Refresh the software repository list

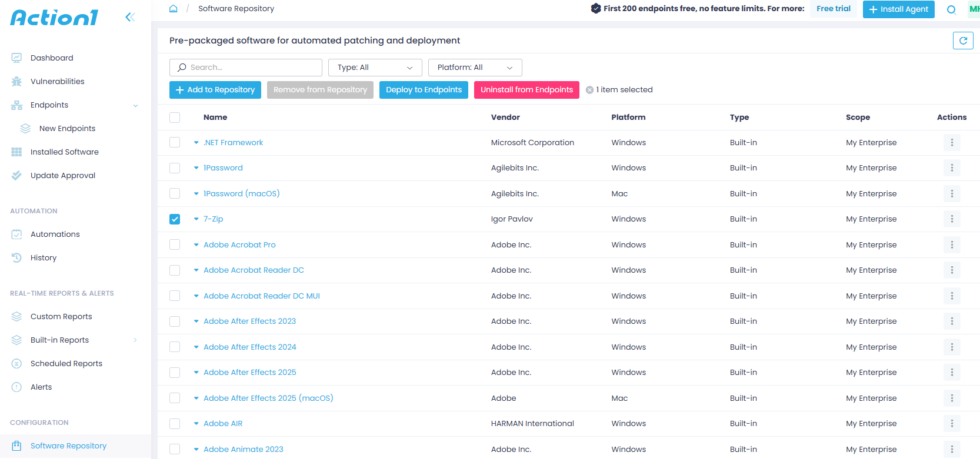[x=963, y=41]
